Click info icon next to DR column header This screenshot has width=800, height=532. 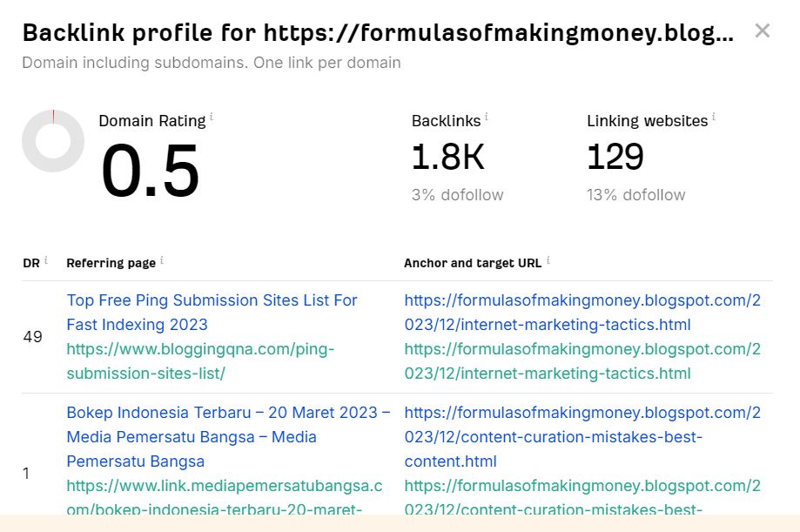click(x=46, y=259)
